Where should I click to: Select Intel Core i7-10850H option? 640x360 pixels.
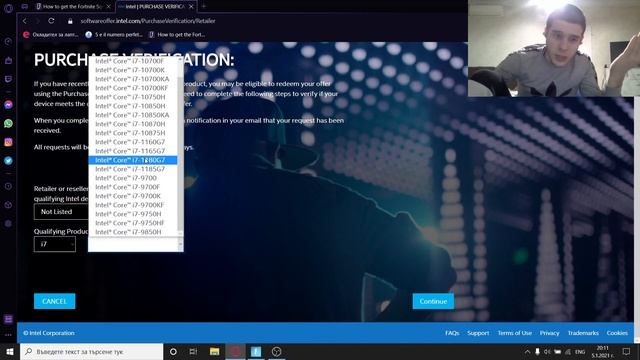point(133,106)
